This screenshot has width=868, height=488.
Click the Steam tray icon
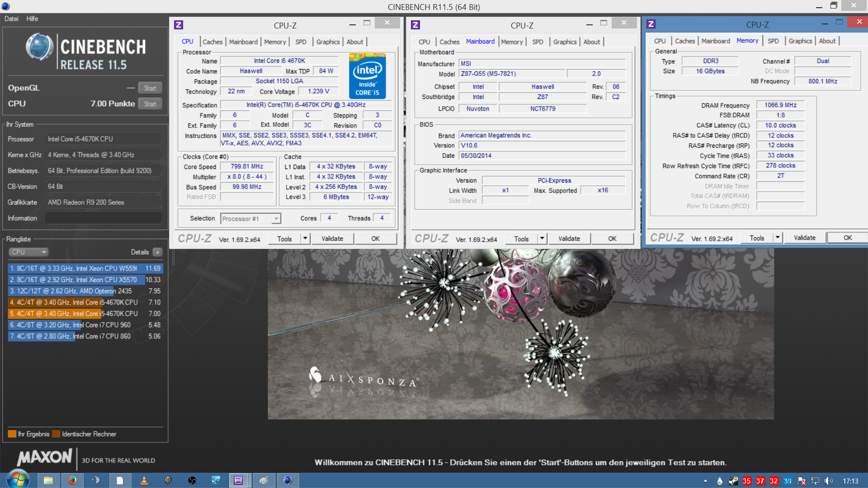733,481
